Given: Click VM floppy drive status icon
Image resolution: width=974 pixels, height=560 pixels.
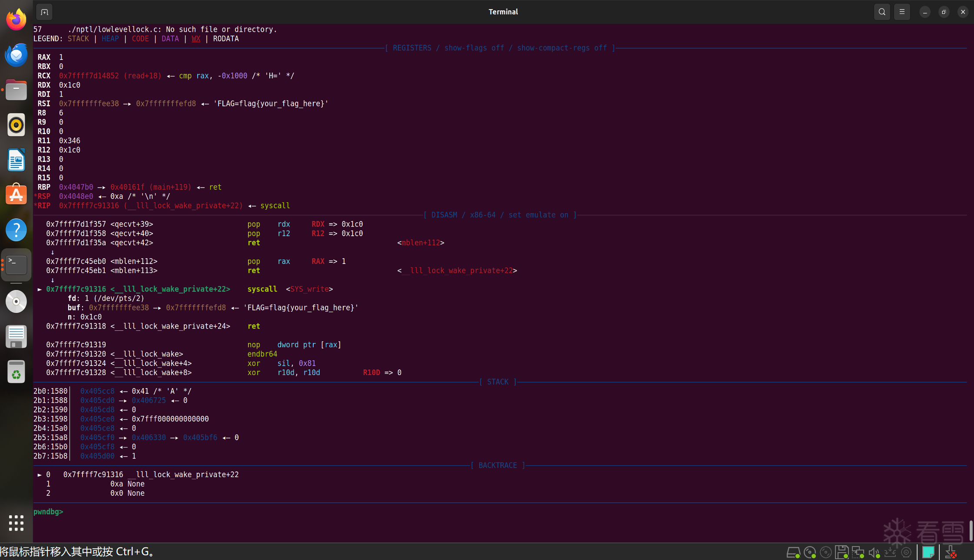Looking at the screenshot, I should 841,552.
